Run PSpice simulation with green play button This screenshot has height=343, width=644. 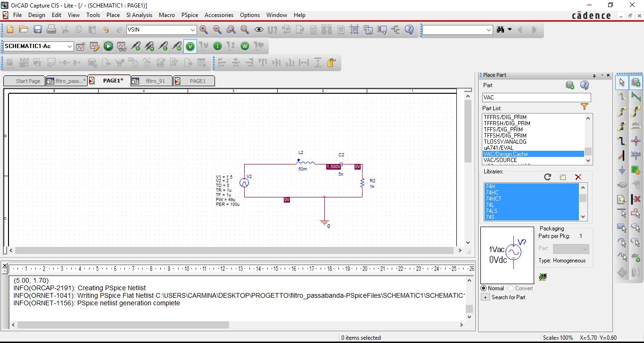point(108,46)
